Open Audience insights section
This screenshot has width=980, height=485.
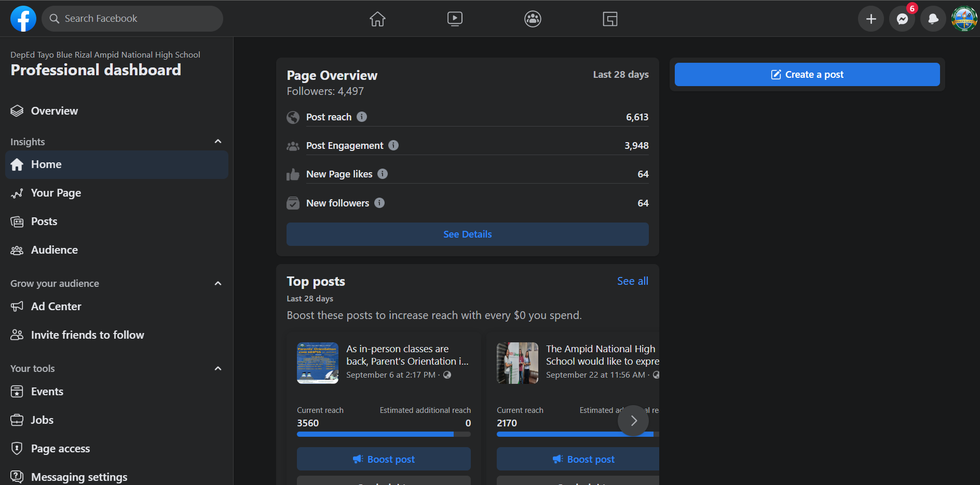pyautogui.click(x=116, y=250)
